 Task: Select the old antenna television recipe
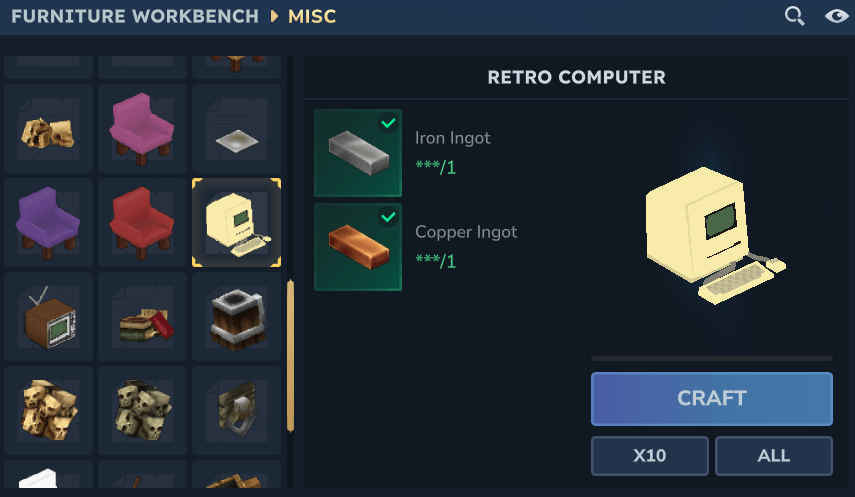pyautogui.click(x=49, y=316)
